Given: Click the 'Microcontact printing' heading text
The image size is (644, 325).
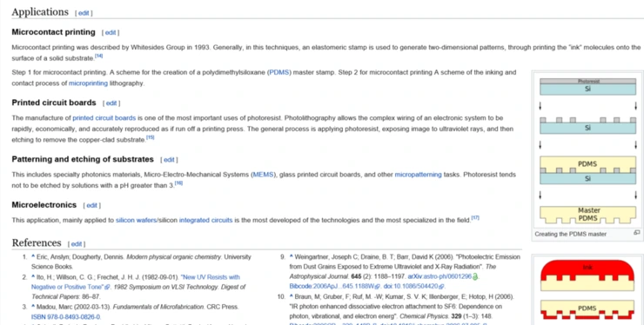Looking at the screenshot, I should (x=53, y=32).
